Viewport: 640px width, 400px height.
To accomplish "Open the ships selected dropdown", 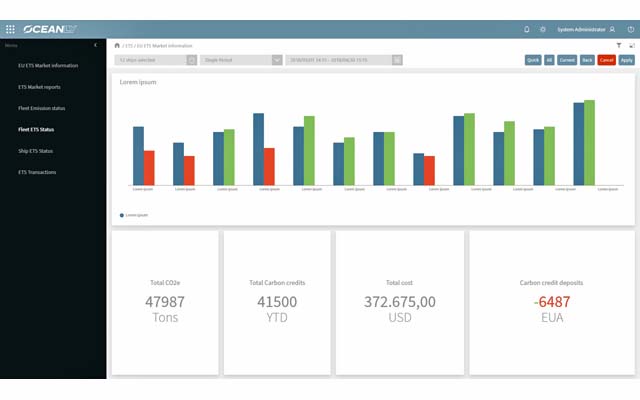I will (155, 60).
